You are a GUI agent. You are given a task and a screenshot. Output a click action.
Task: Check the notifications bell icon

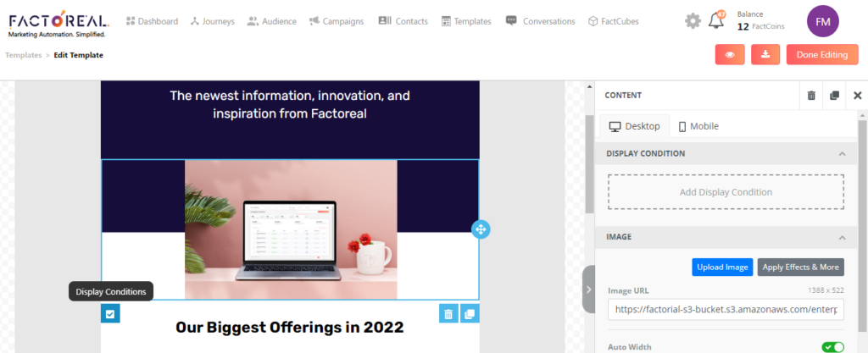pyautogui.click(x=716, y=19)
